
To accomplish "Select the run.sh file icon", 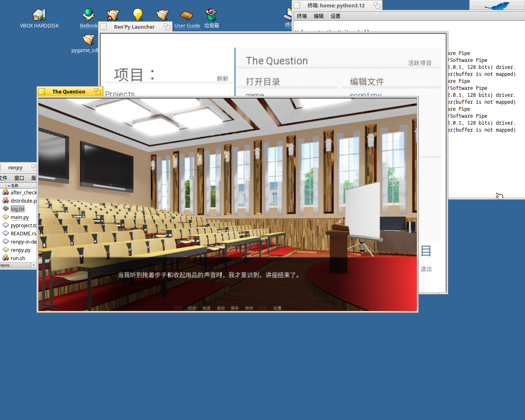I will pos(6,258).
